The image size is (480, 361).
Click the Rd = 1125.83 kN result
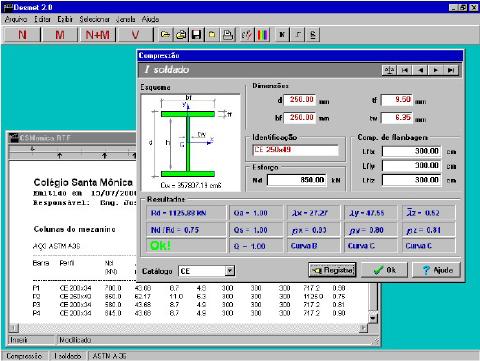[x=186, y=213]
